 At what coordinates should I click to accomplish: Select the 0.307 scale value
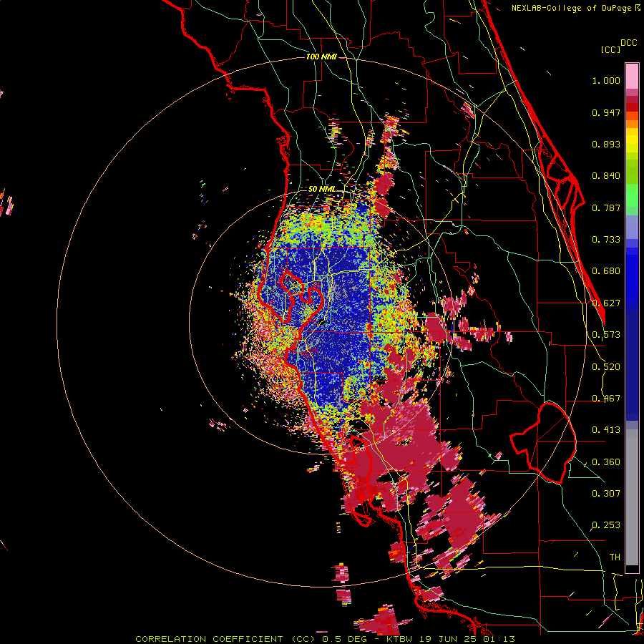coord(606,494)
